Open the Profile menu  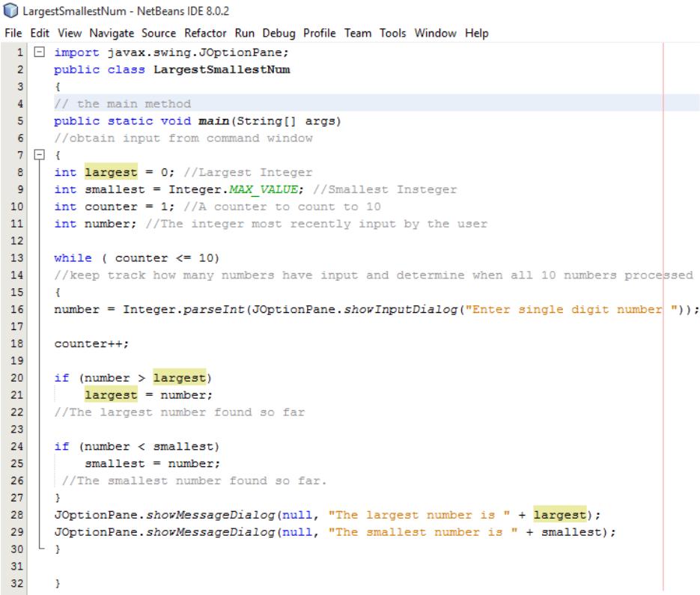click(319, 33)
